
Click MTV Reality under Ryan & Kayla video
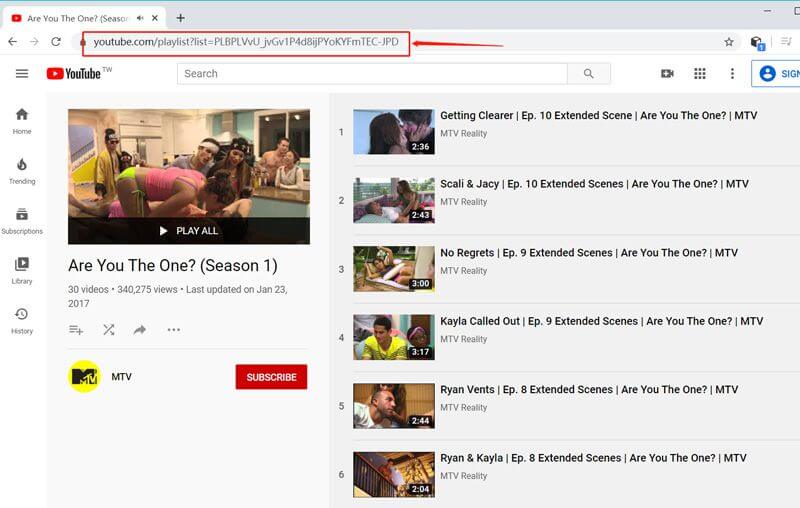tap(464, 476)
